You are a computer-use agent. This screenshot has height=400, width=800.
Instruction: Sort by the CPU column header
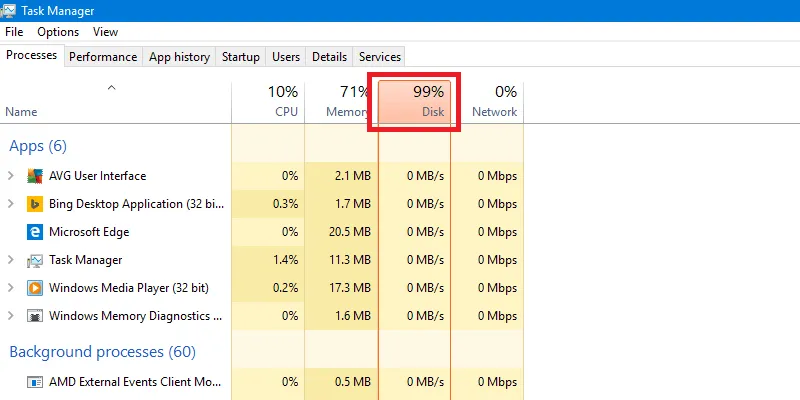(268, 103)
